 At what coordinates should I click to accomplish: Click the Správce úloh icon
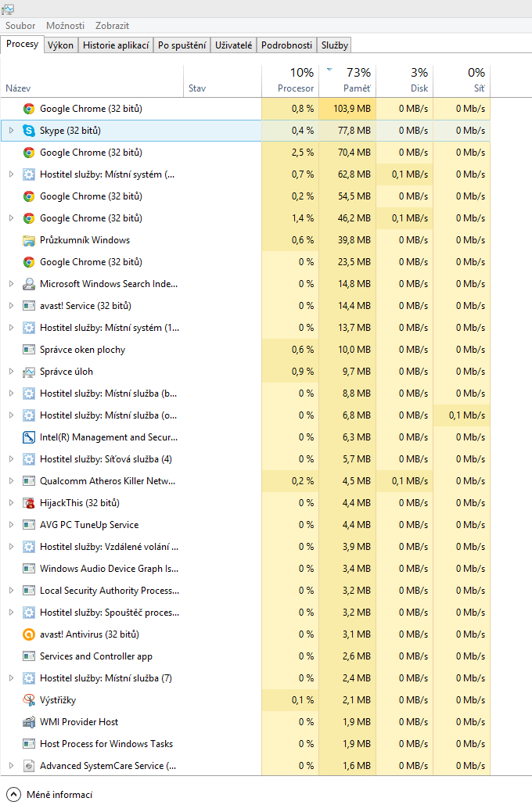click(29, 372)
